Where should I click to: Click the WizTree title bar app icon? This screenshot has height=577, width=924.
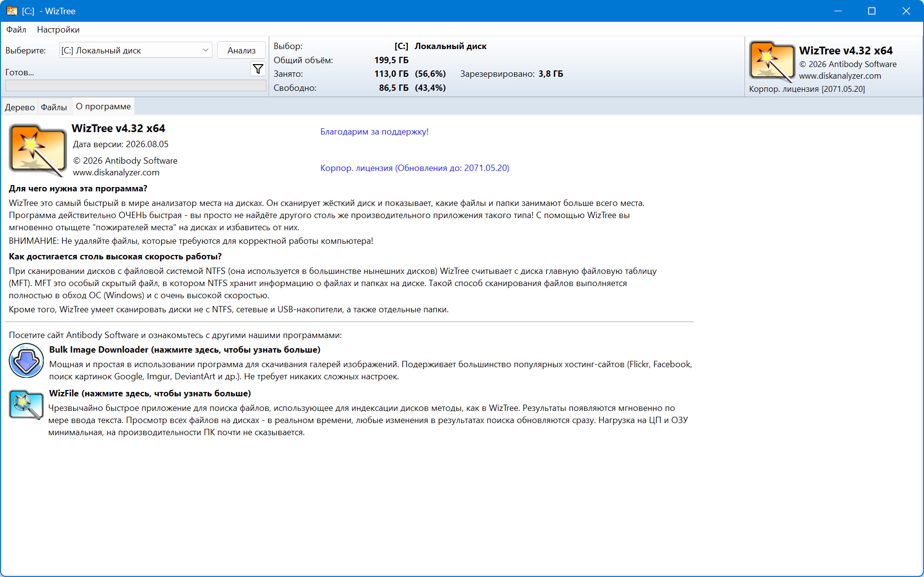click(12, 11)
